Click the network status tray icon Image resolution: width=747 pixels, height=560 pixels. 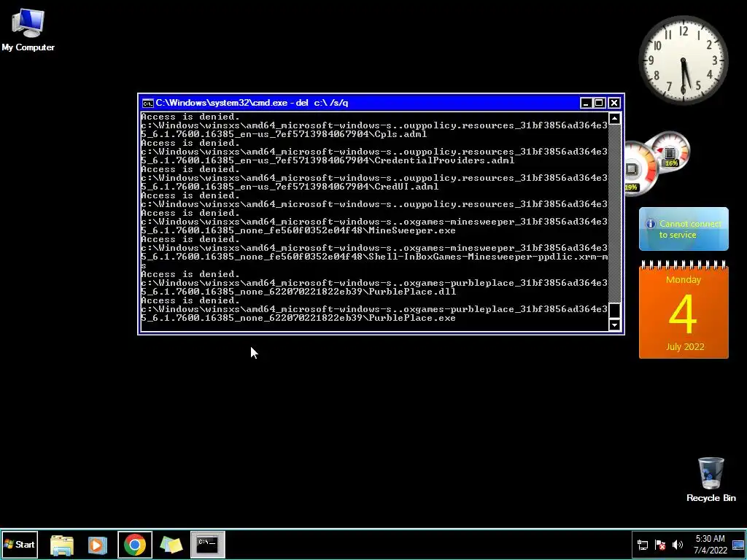[x=643, y=545]
